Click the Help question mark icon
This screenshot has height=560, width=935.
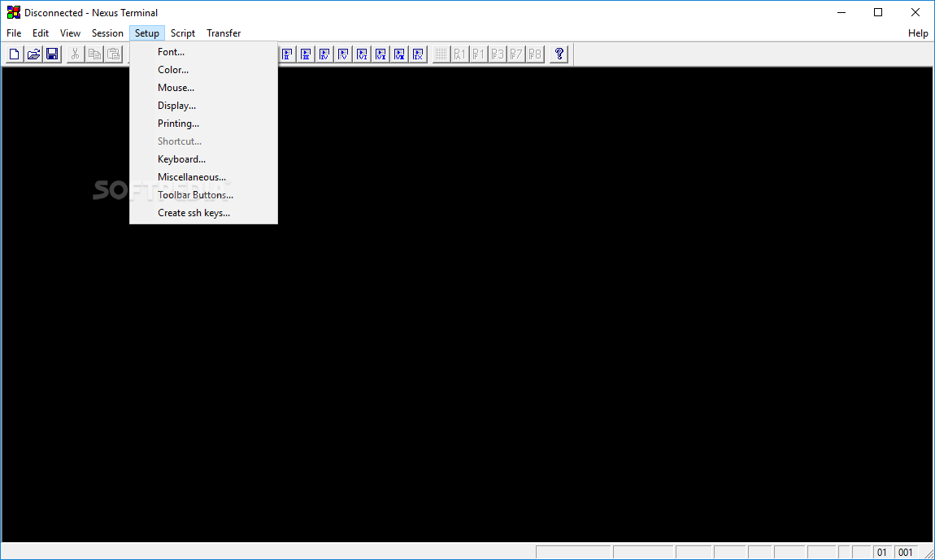click(559, 54)
